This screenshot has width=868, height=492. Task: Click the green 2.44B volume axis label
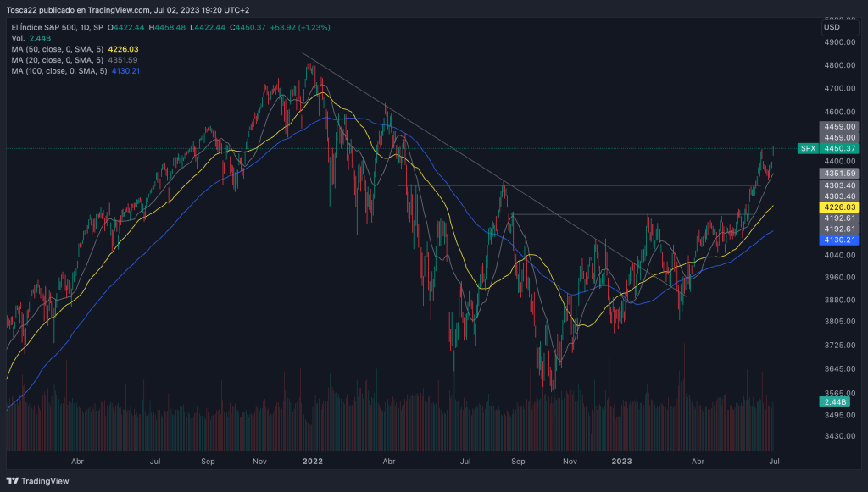[x=835, y=401]
